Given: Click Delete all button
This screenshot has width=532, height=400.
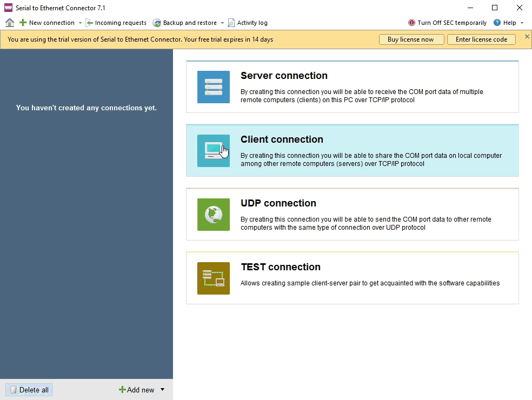Looking at the screenshot, I should tap(29, 390).
